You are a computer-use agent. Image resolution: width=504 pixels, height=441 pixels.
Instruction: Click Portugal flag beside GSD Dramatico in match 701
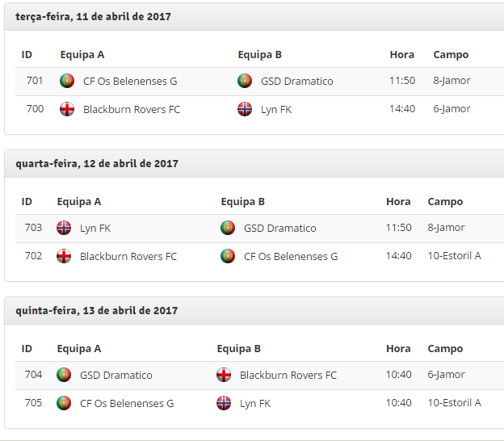[x=245, y=81]
